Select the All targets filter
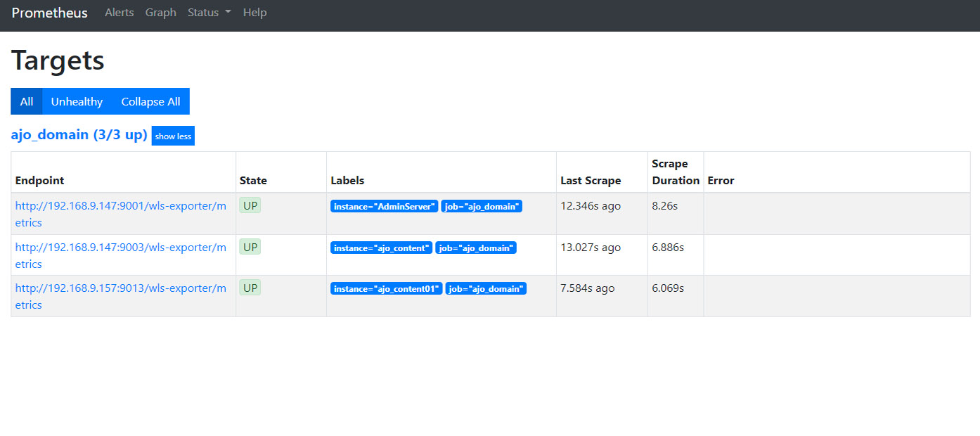This screenshot has height=436, width=980. (27, 101)
